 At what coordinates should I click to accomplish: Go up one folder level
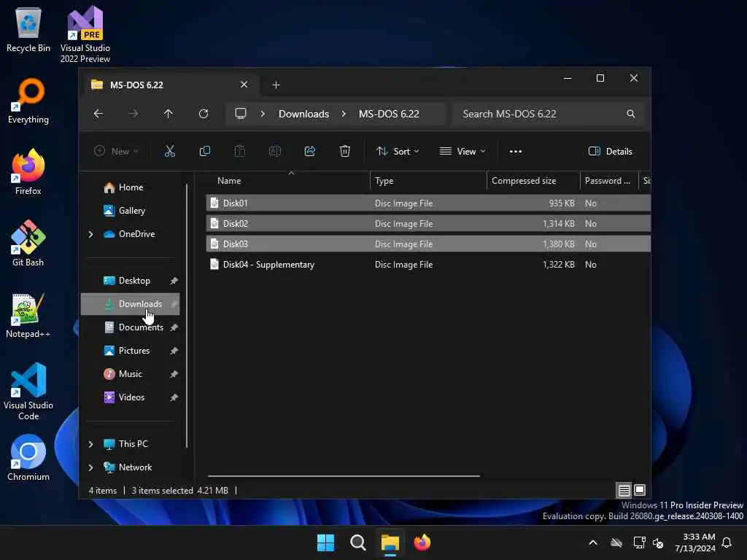click(x=169, y=114)
